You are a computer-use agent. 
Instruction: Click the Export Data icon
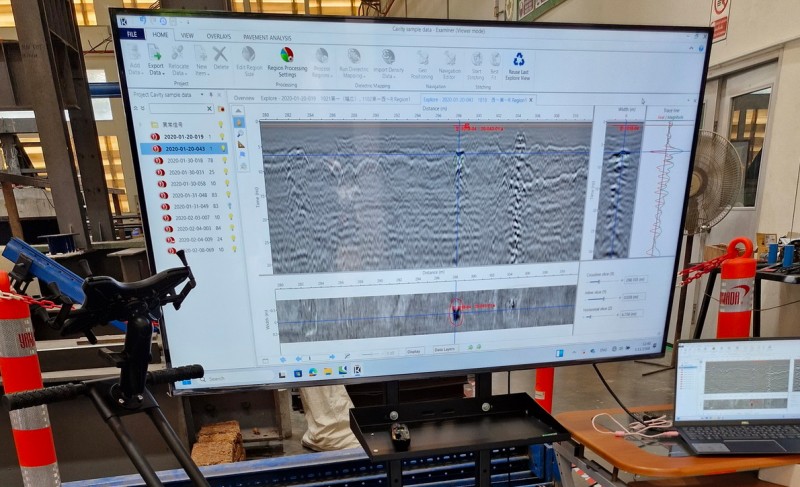pos(156,57)
